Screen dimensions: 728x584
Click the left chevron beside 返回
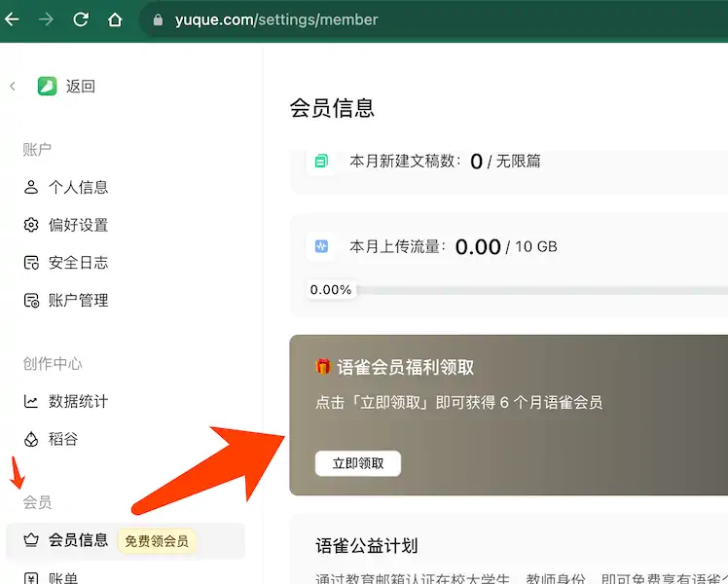(13, 86)
